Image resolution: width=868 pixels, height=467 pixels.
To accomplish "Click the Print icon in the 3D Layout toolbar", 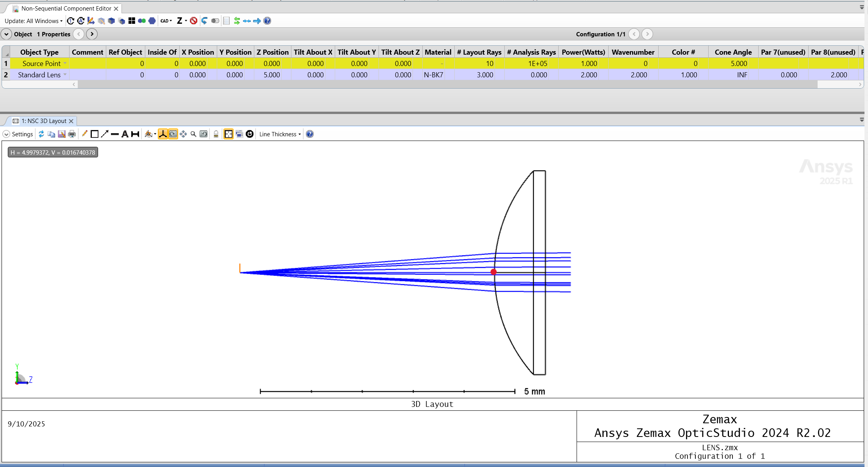I will click(72, 134).
